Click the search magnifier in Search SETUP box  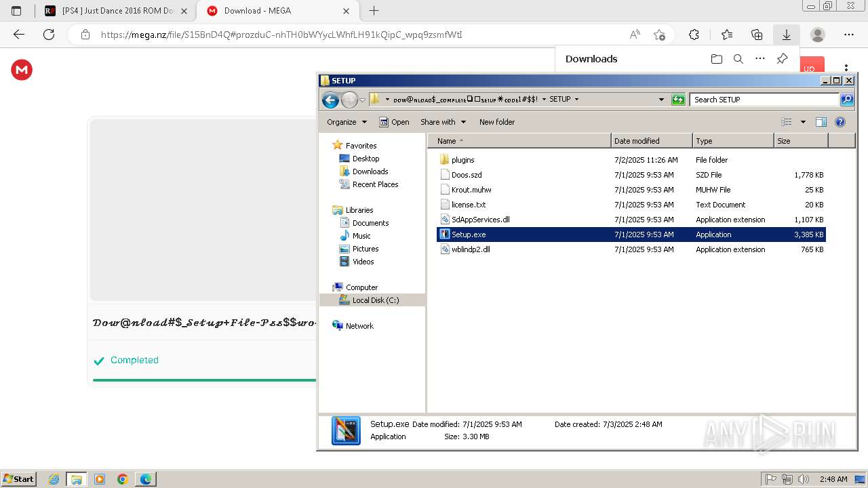[846, 100]
